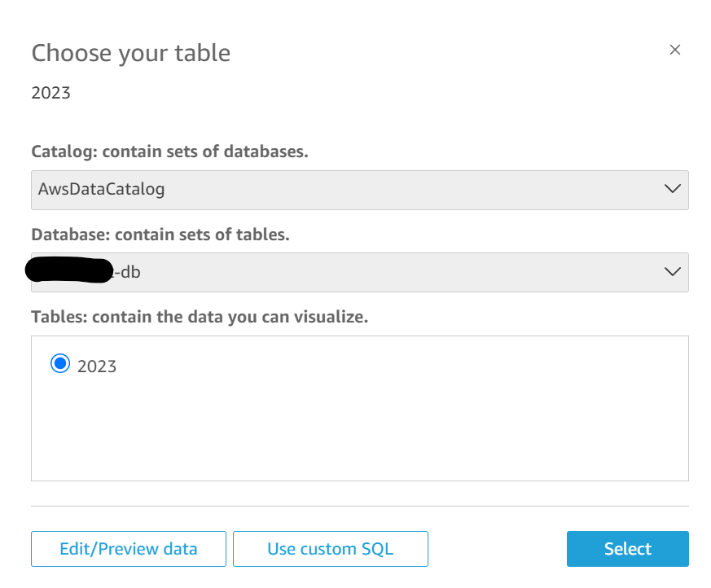
Task: Expand the Catalog dropdown arrow
Action: click(672, 189)
